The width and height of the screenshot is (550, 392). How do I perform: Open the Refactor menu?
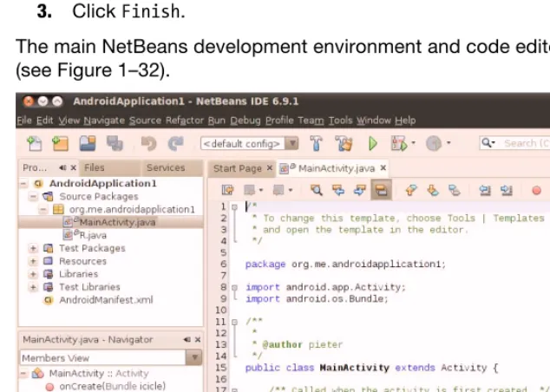tap(185, 121)
